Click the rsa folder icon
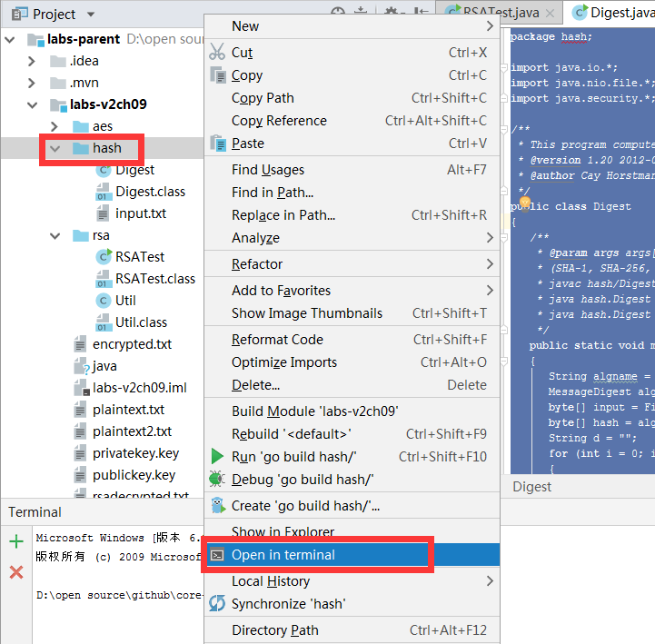The width and height of the screenshot is (655, 644). point(81,235)
